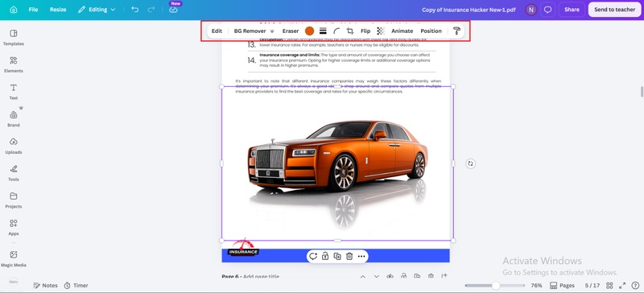Image resolution: width=644 pixels, height=293 pixels.
Task: Open the Tools panel
Action: pos(14,173)
